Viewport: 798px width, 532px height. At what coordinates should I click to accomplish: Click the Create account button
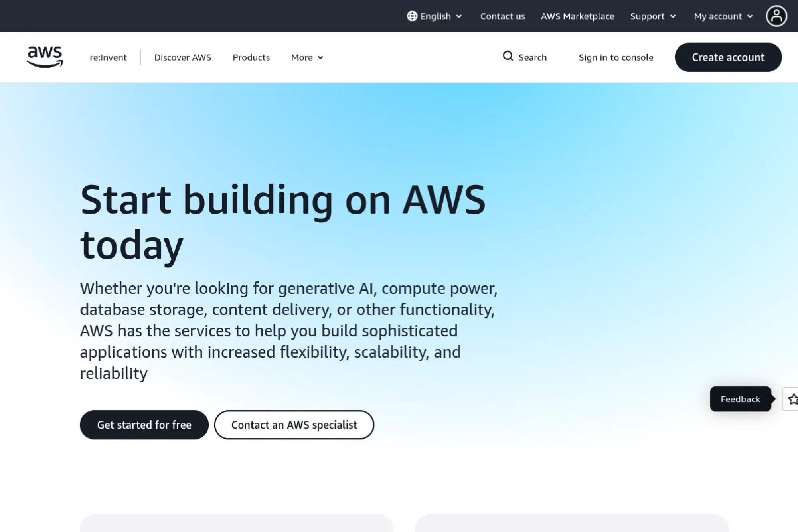pos(728,57)
